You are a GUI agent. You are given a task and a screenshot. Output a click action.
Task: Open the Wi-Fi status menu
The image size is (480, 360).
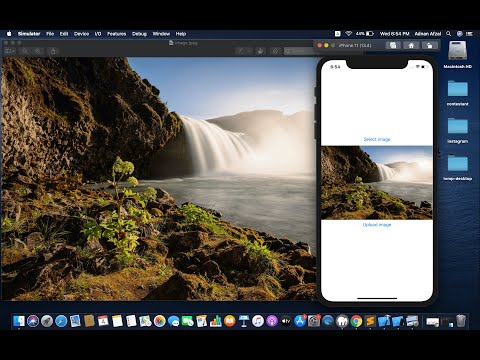pyautogui.click(x=349, y=34)
